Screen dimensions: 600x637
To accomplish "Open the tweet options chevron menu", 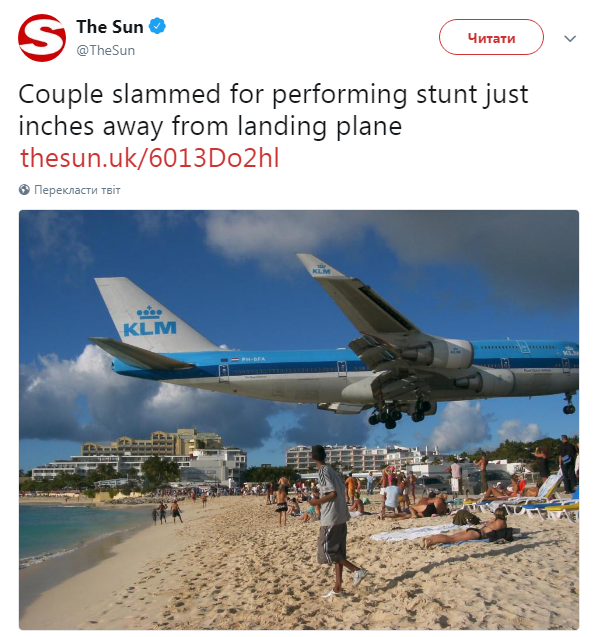I will 570,39.
